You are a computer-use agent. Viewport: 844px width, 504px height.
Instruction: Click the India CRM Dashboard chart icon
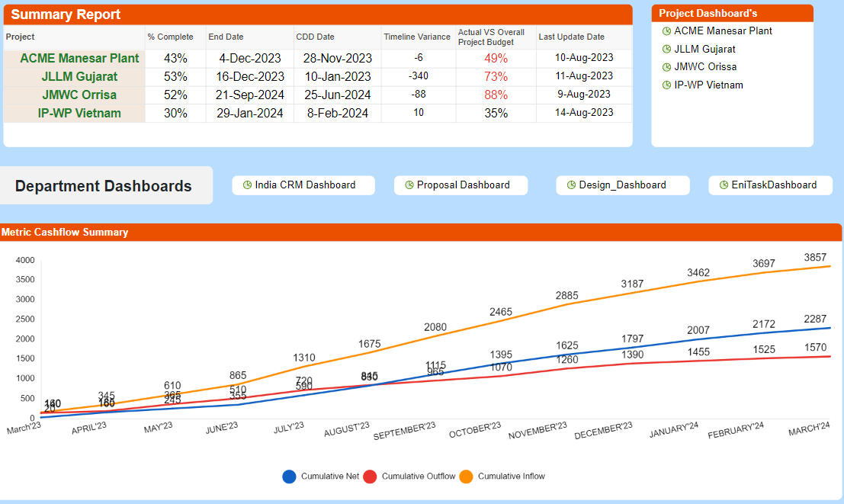pyautogui.click(x=247, y=185)
